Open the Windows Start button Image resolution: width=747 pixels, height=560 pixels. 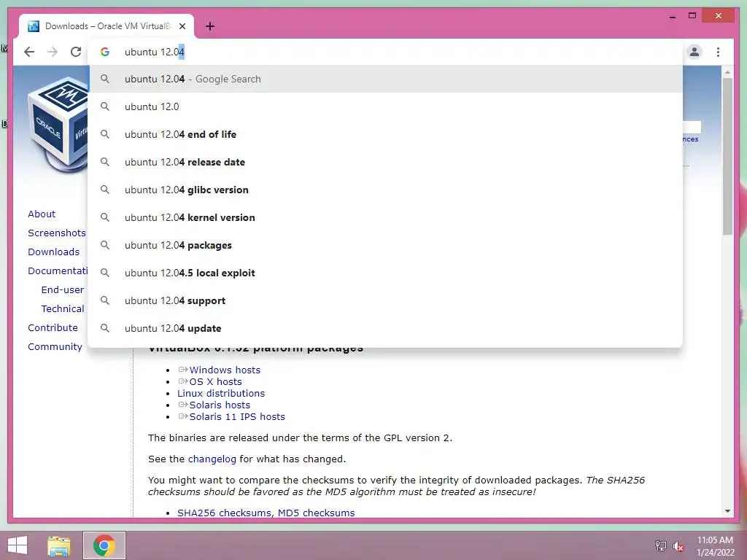pyautogui.click(x=18, y=545)
